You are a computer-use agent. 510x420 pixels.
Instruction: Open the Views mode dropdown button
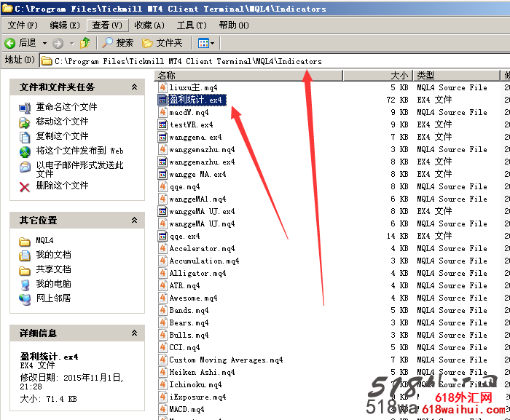pyautogui.click(x=206, y=43)
